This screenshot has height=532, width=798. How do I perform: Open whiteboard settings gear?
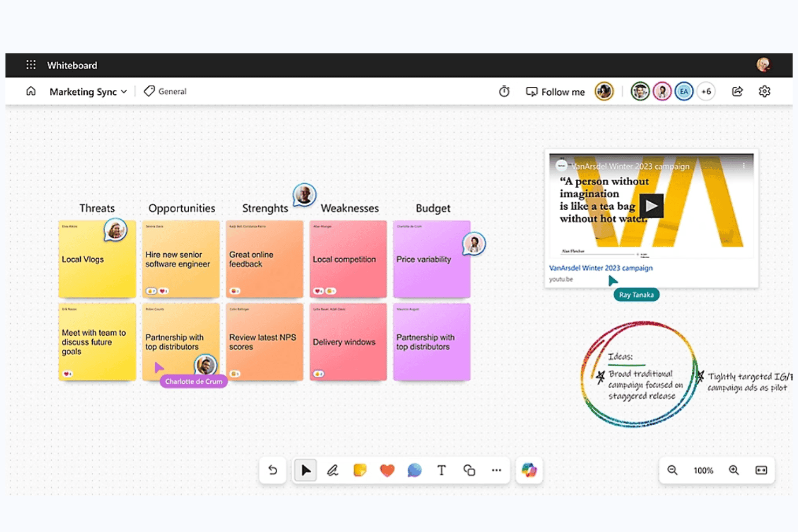[x=765, y=92]
